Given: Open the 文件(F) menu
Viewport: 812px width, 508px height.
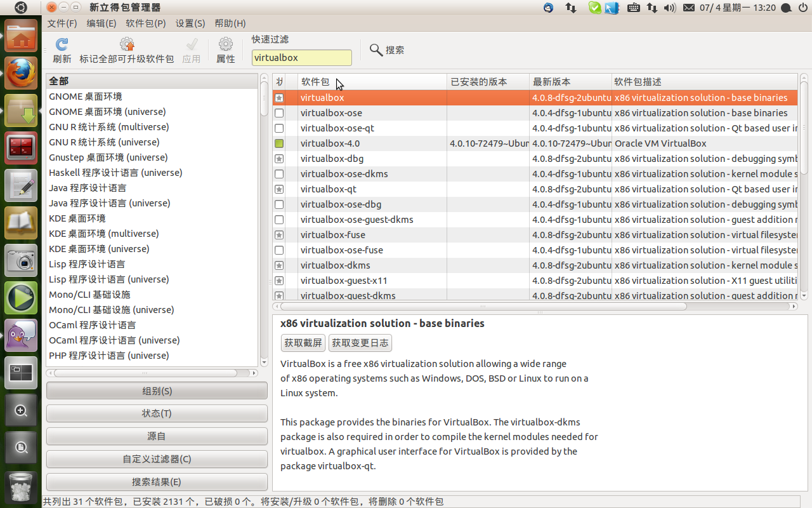Looking at the screenshot, I should [62, 23].
